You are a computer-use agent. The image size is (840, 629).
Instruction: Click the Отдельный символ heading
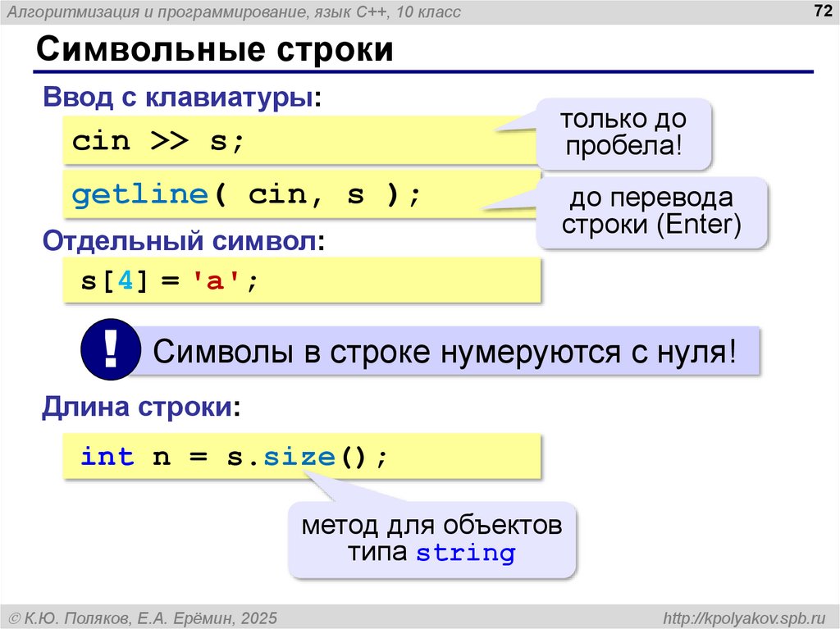pos(184,241)
